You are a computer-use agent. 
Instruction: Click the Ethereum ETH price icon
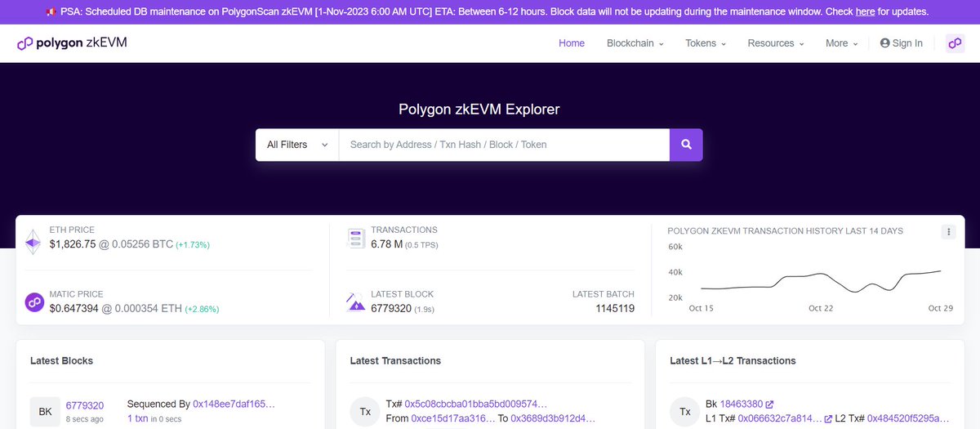pos(33,242)
